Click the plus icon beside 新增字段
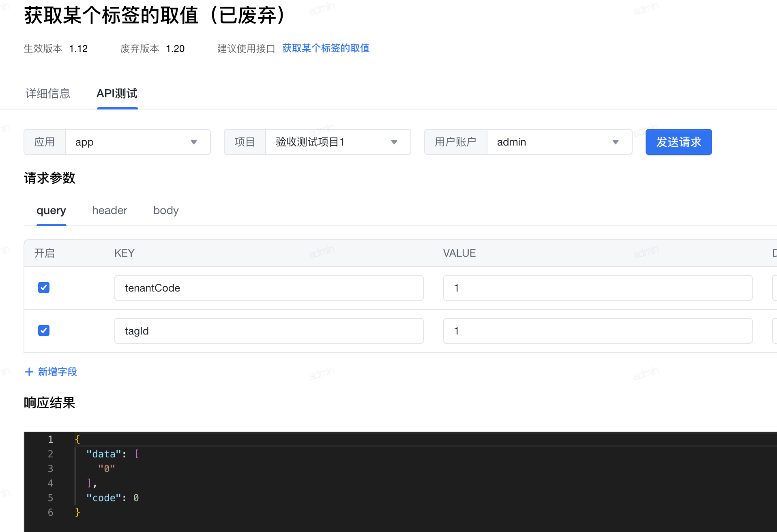 (29, 372)
